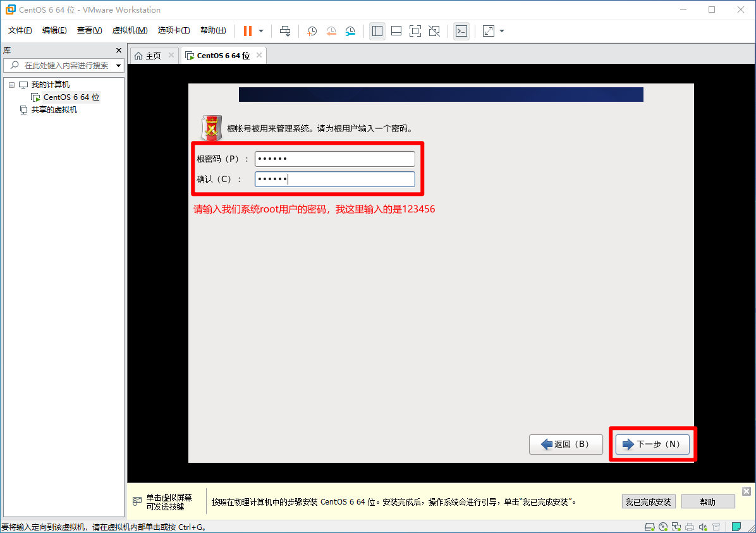Open the 文件(F) menu
This screenshot has width=756, height=533.
point(20,30)
